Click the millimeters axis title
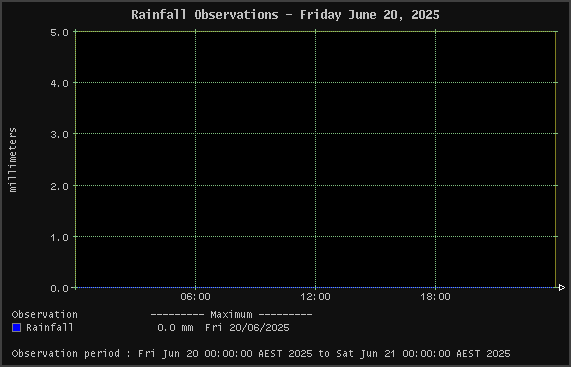Screen dimensions: 571x367 [x=13, y=160]
